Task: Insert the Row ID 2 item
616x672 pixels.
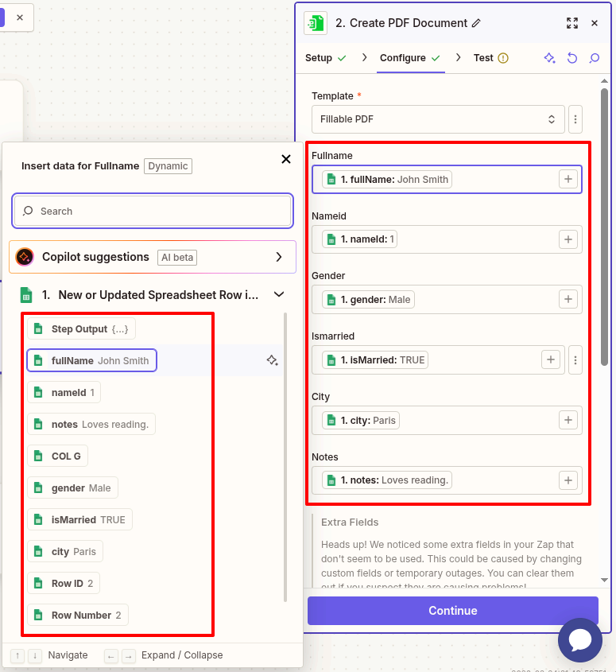Action: click(64, 583)
